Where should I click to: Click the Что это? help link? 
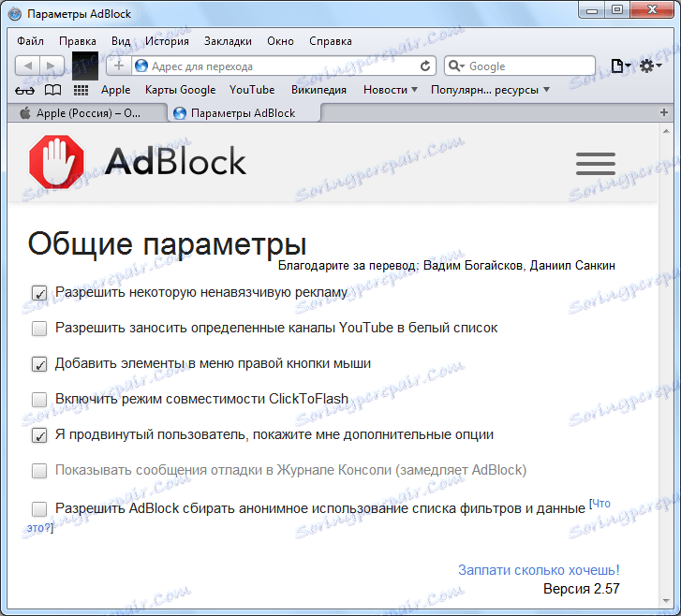(600, 504)
